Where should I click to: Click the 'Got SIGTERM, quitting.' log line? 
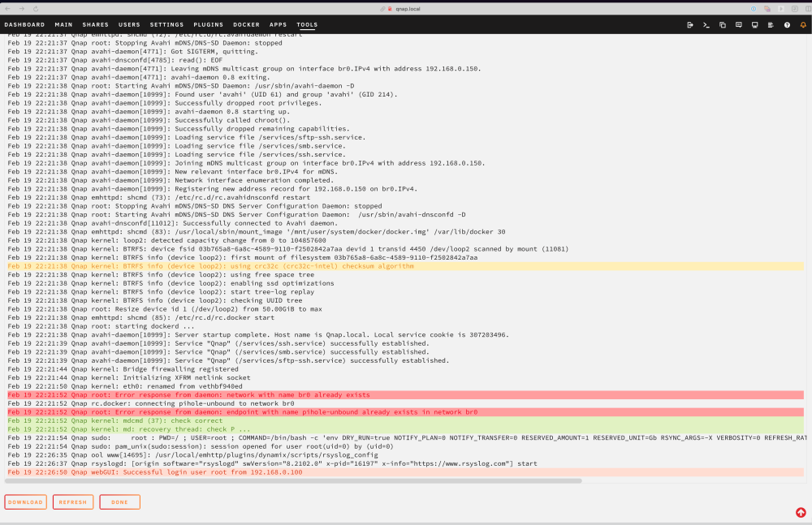(132, 51)
